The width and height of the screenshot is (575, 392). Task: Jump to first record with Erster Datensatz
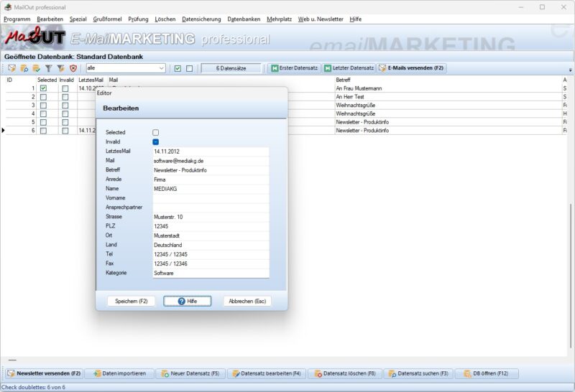click(293, 68)
